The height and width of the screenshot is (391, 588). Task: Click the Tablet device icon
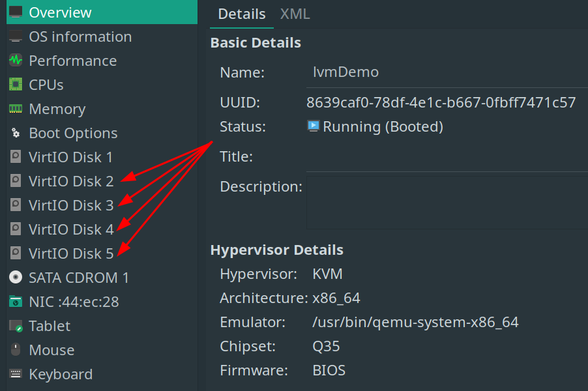point(16,326)
